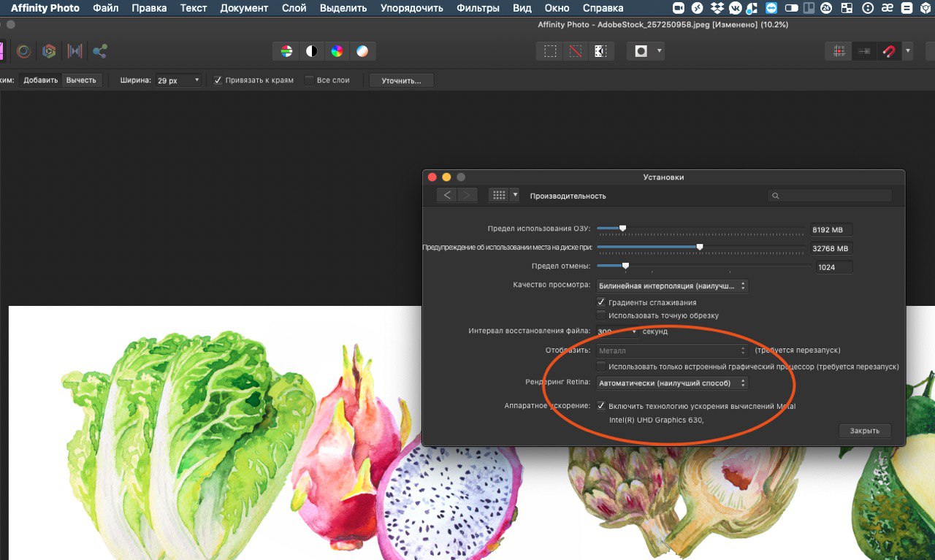Click the 8192 MB RAM field

[x=831, y=229]
